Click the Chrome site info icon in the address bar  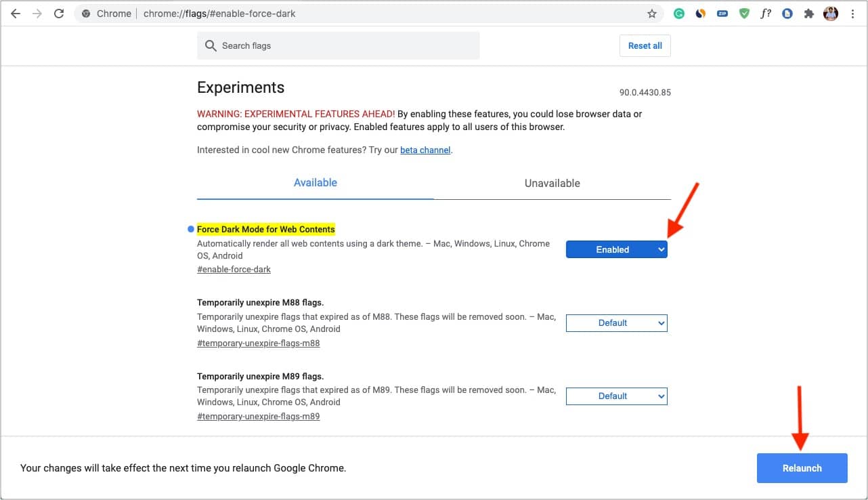coord(86,14)
